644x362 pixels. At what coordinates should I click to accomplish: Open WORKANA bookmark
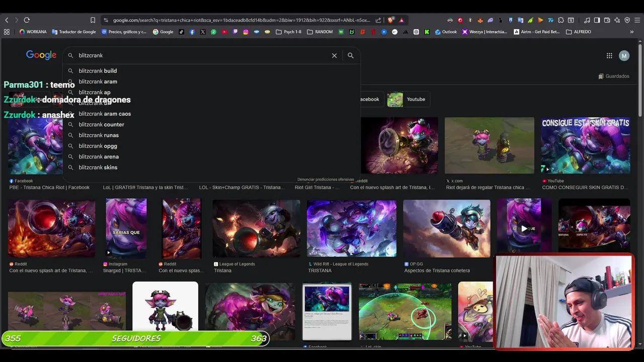(x=33, y=32)
